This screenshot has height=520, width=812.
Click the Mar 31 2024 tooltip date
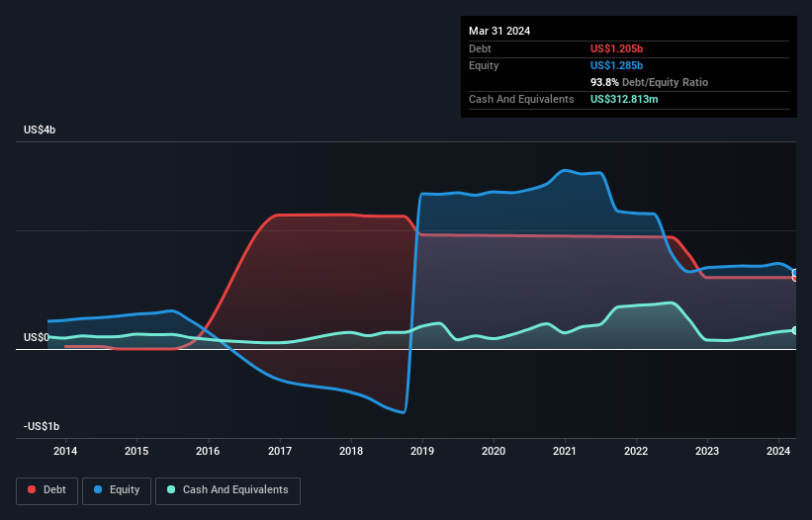499,31
